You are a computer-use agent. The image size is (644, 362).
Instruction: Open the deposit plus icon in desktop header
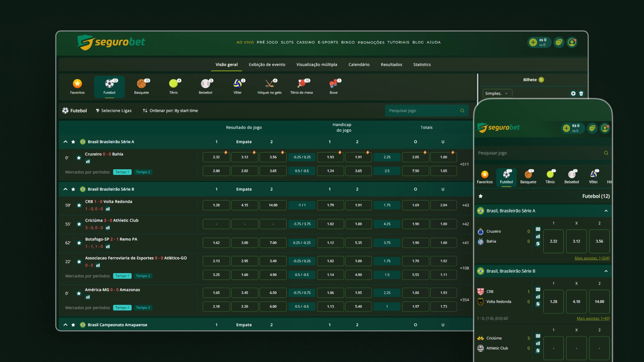(x=533, y=42)
